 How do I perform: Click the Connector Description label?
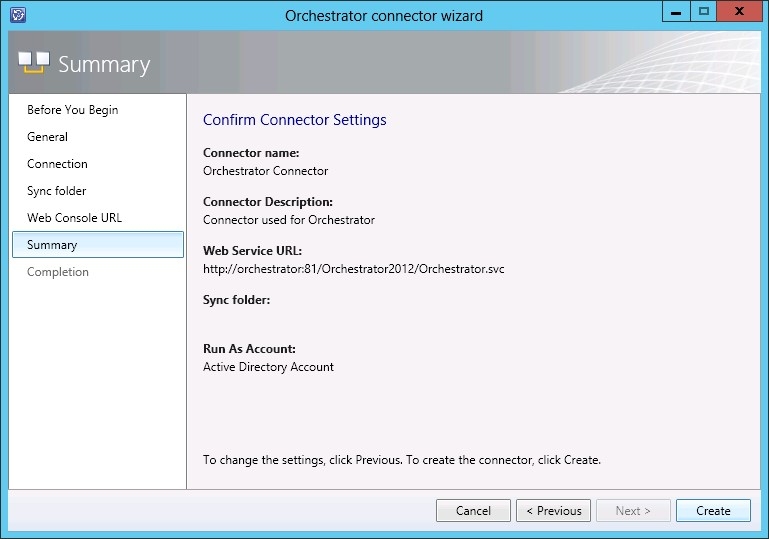[268, 202]
